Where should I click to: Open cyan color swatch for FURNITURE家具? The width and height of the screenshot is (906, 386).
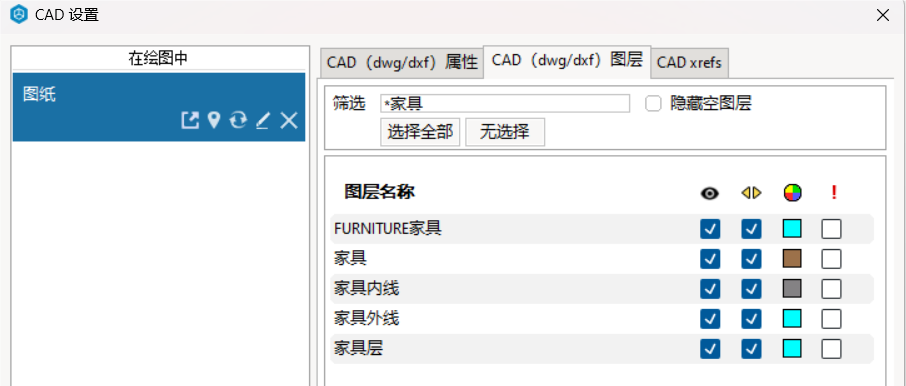click(792, 229)
